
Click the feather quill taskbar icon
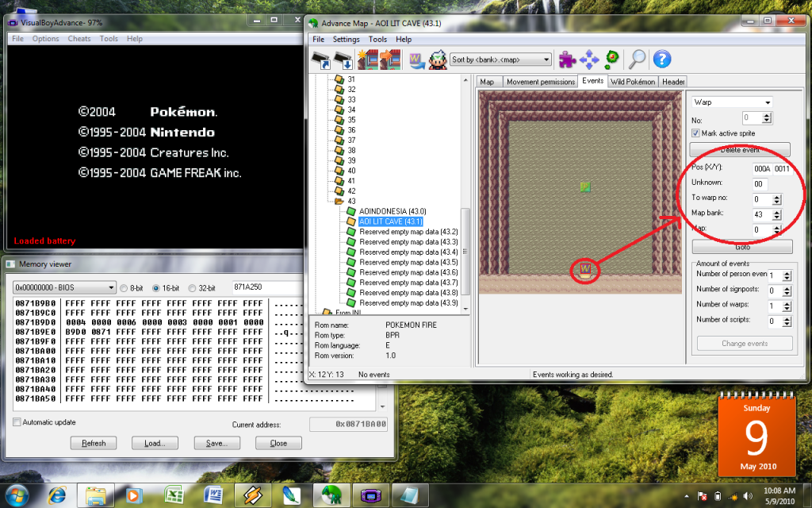292,495
